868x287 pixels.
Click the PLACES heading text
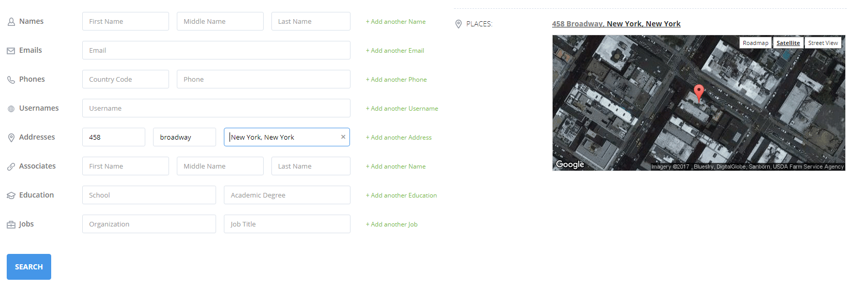point(479,24)
